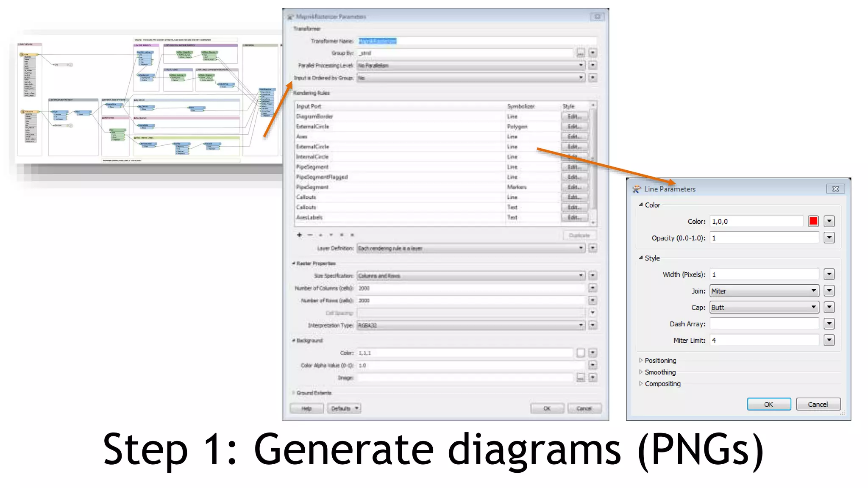Expand the Compositing section
Image resolution: width=868 pixels, height=488 pixels.
pyautogui.click(x=641, y=383)
